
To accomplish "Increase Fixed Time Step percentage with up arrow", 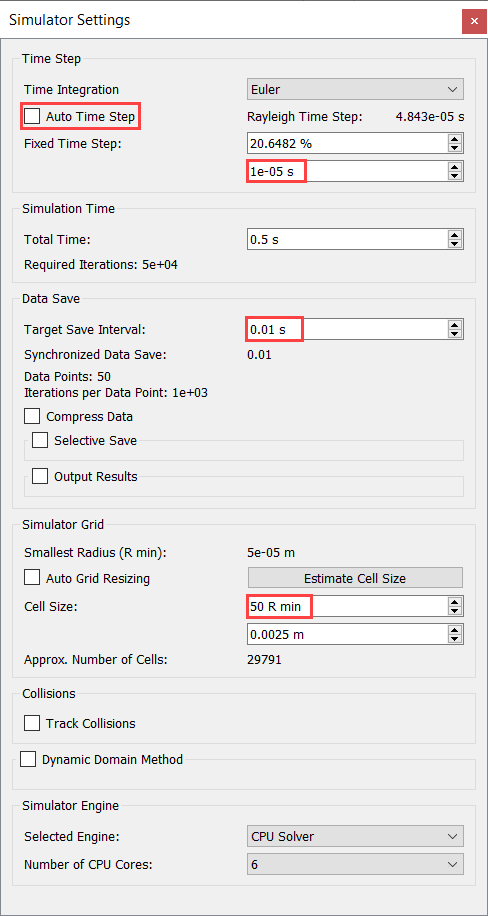I will click(454, 138).
